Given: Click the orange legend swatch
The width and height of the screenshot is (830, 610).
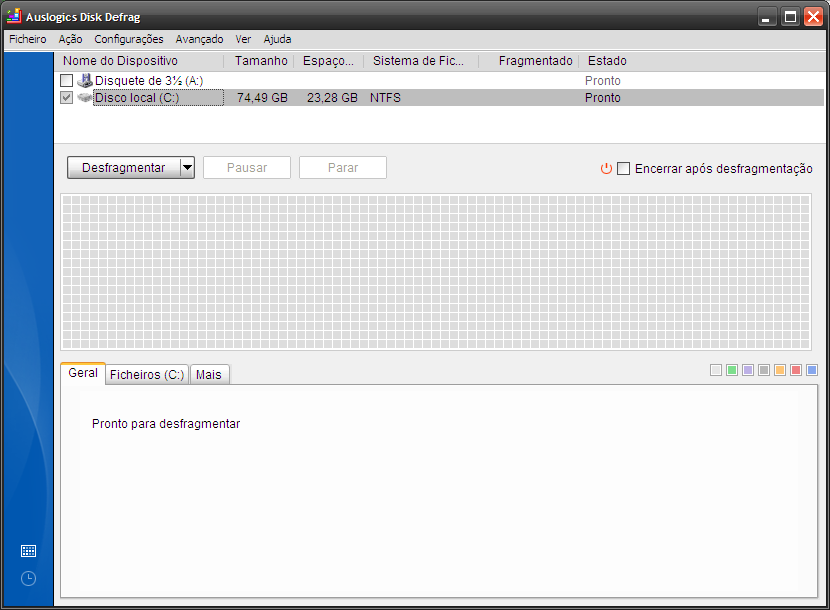Looking at the screenshot, I should pyautogui.click(x=780, y=370).
